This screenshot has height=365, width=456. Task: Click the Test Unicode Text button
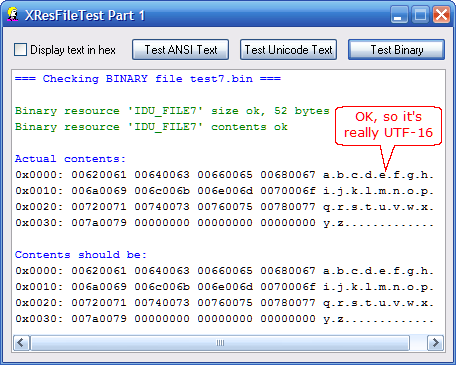[x=288, y=50]
